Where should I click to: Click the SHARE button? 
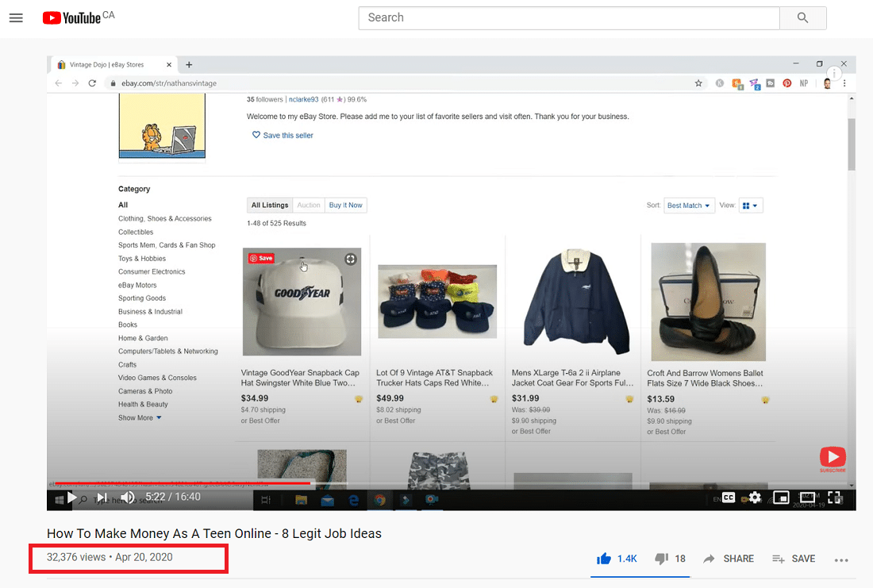click(x=729, y=559)
